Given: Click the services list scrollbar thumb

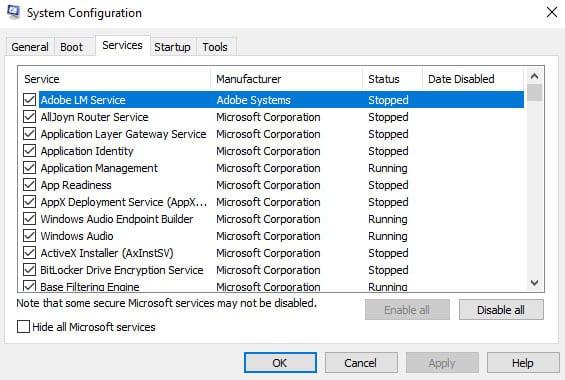Looking at the screenshot, I should coord(534,93).
